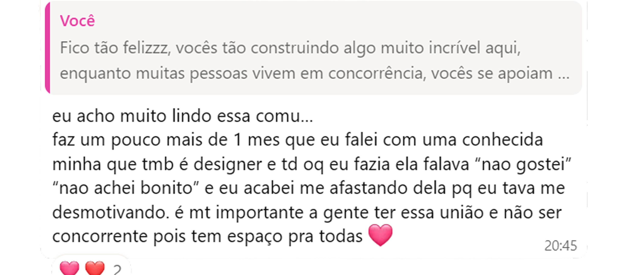The height and width of the screenshot is (275, 644).
Task: Open the reaction count showing 2
Action: [x=117, y=270]
